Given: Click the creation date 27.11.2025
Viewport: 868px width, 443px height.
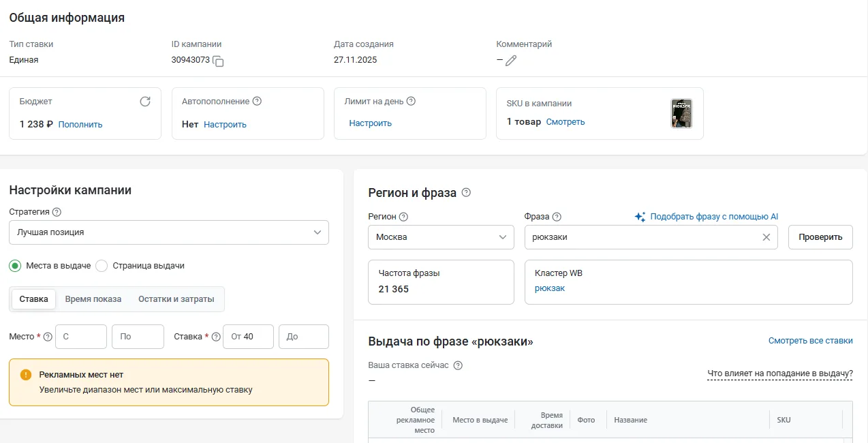Looking at the screenshot, I should click(355, 60).
